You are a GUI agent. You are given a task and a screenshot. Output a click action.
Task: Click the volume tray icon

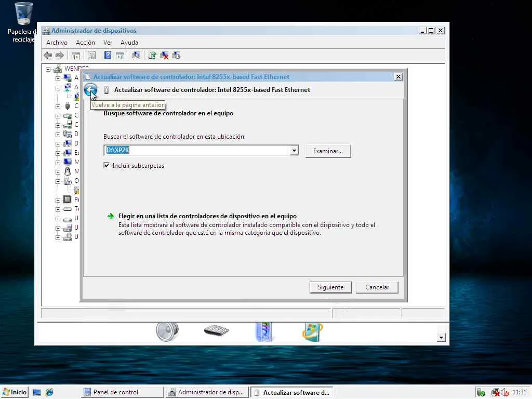pos(504,393)
